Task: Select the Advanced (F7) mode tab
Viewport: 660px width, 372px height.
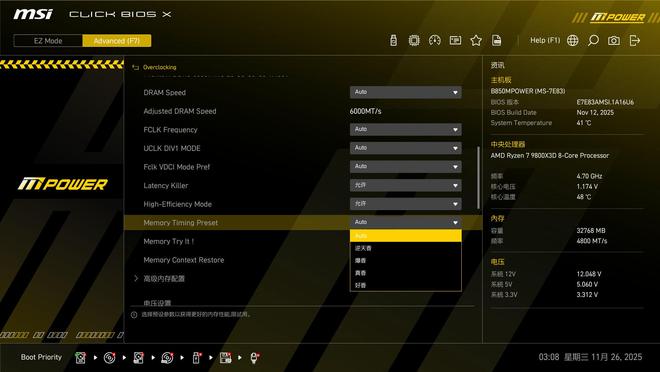Action: pos(117,41)
